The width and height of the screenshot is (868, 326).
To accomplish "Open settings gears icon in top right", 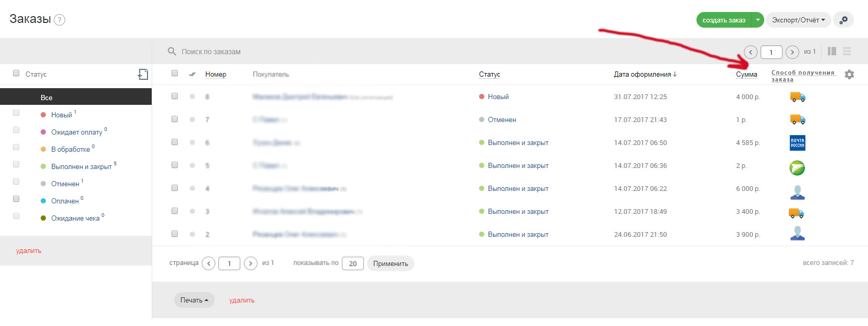I will pyautogui.click(x=843, y=20).
